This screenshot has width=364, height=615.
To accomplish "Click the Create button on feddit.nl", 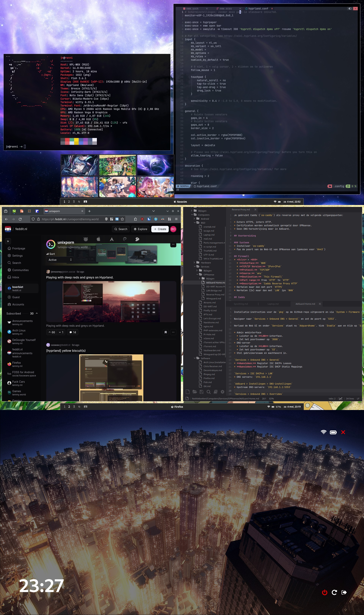I will pyautogui.click(x=160, y=229).
